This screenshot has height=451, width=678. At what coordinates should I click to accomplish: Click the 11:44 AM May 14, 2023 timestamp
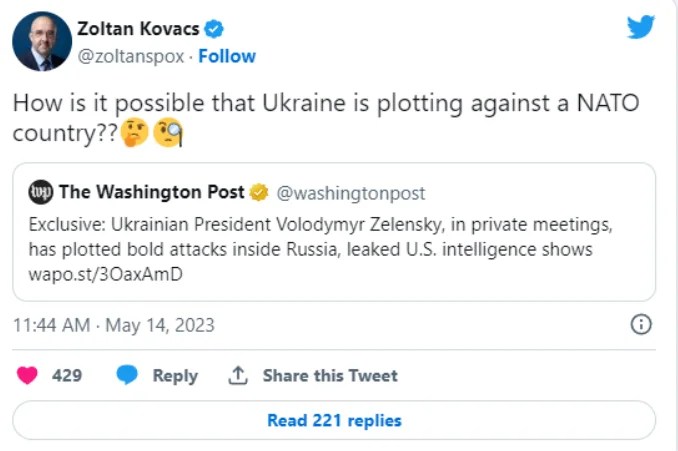[113, 326]
